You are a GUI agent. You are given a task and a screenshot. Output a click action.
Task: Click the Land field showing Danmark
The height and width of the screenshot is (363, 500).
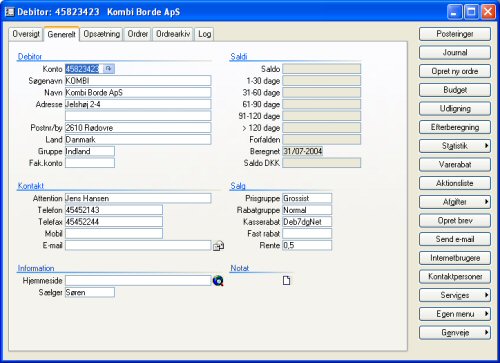point(138,139)
